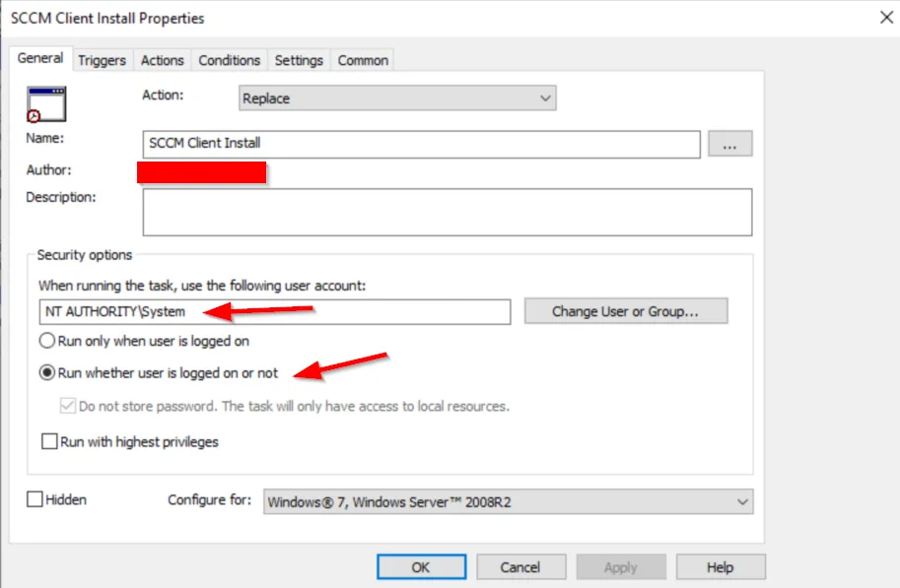Click inside the Description text box
Screen dimensions: 900x588
[x=448, y=213]
